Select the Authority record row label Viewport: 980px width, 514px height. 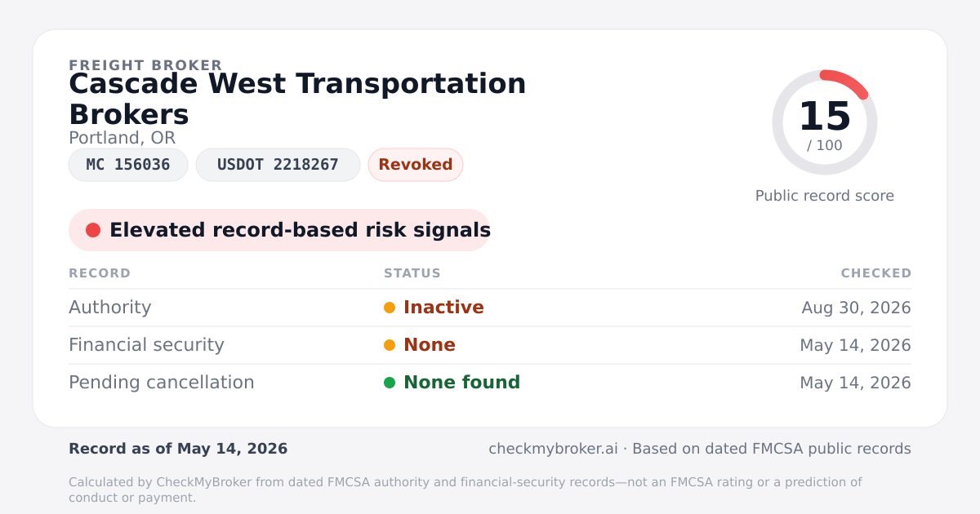(x=110, y=308)
